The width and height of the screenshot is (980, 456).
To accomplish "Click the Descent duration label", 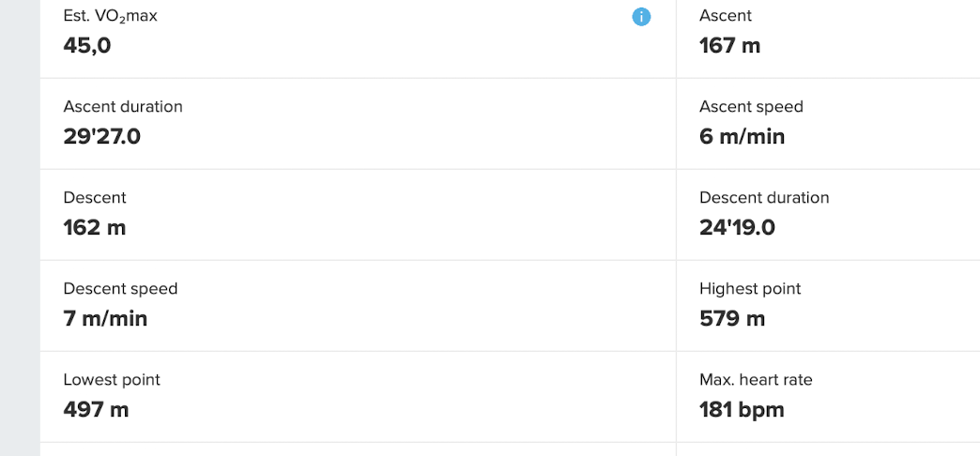I will (x=764, y=198).
